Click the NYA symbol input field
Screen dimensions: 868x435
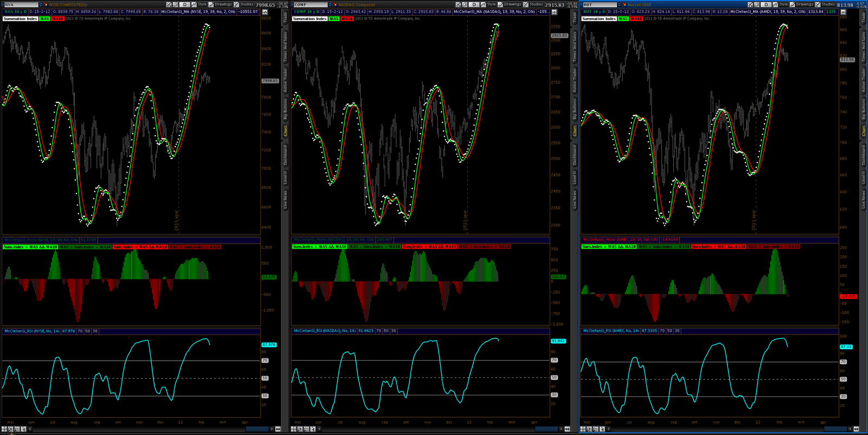pos(21,4)
